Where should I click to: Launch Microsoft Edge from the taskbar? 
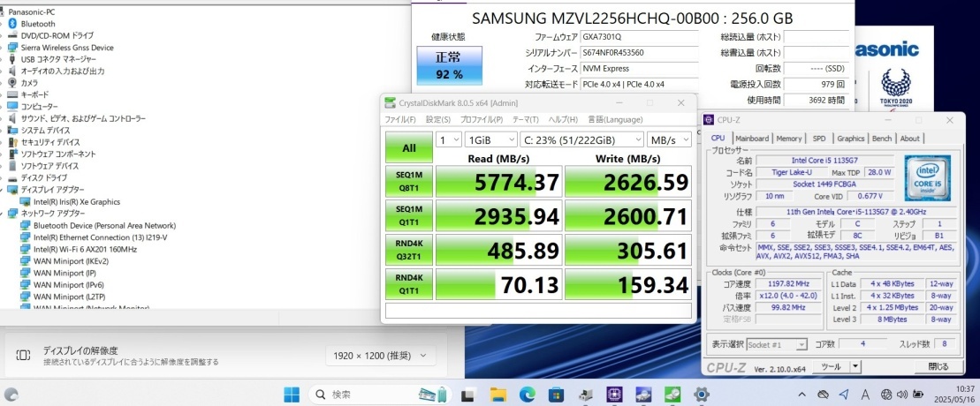(x=527, y=395)
